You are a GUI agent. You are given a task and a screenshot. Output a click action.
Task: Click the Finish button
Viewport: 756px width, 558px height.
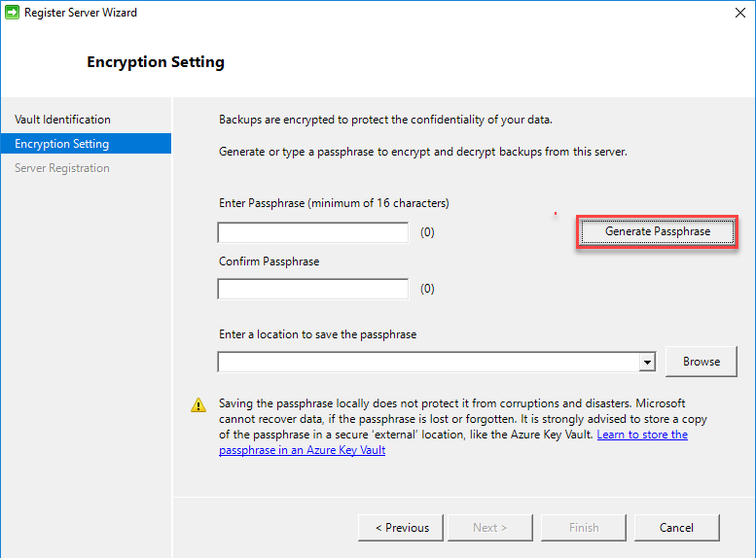(x=584, y=528)
